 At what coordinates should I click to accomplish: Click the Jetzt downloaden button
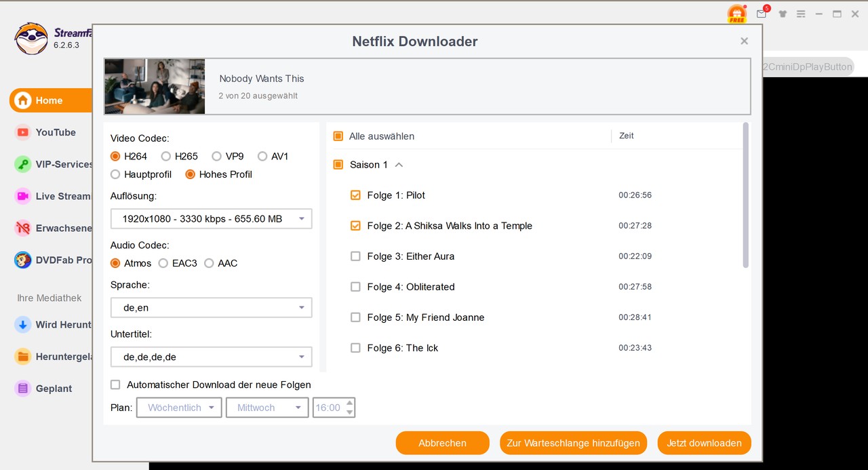[704, 442]
